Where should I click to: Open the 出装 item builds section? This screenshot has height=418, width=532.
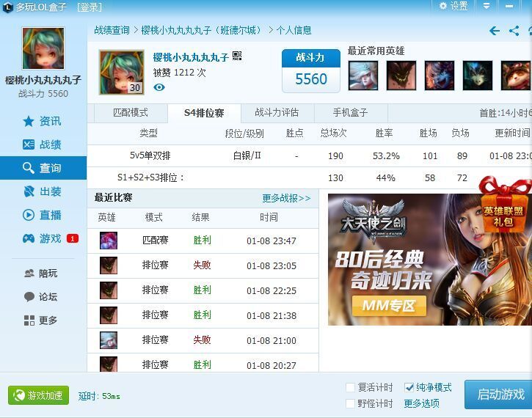[x=42, y=191]
